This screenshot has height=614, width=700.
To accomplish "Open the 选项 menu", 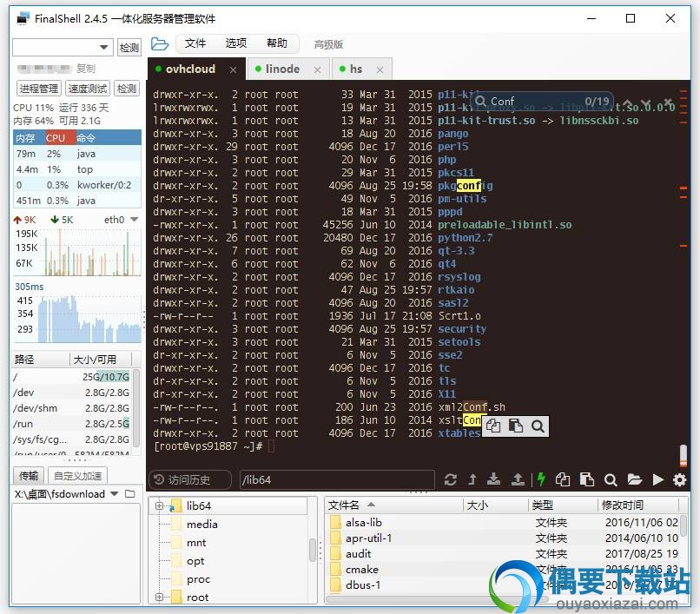I will pyautogui.click(x=235, y=43).
